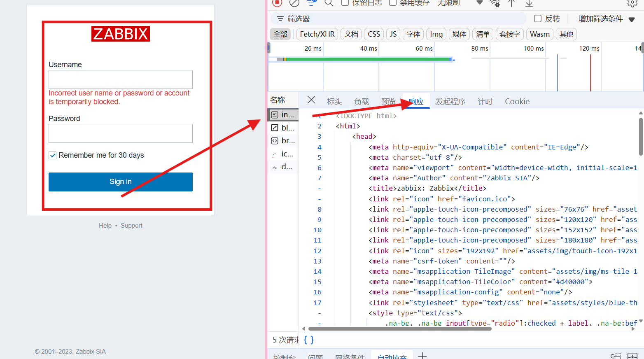Uncheck Remember me for 30 days

click(53, 155)
